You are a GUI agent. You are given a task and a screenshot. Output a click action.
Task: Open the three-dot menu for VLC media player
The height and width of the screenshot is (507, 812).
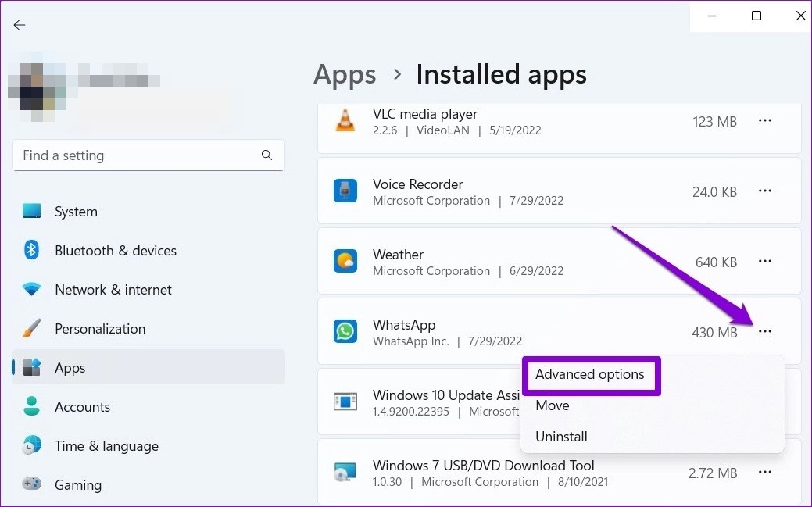coord(765,121)
